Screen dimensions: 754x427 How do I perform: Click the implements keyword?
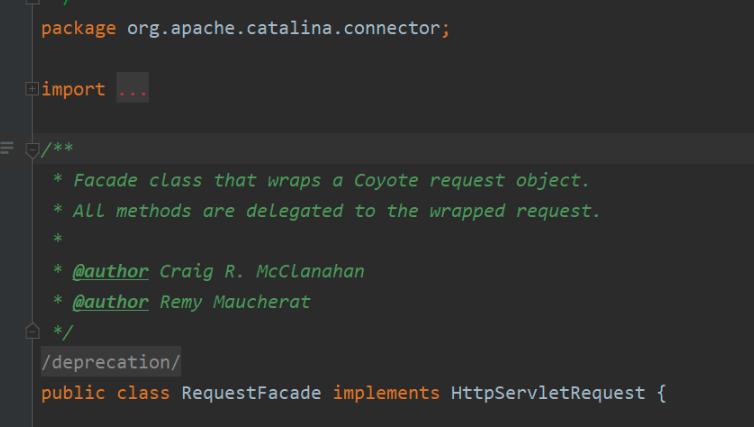pos(386,392)
